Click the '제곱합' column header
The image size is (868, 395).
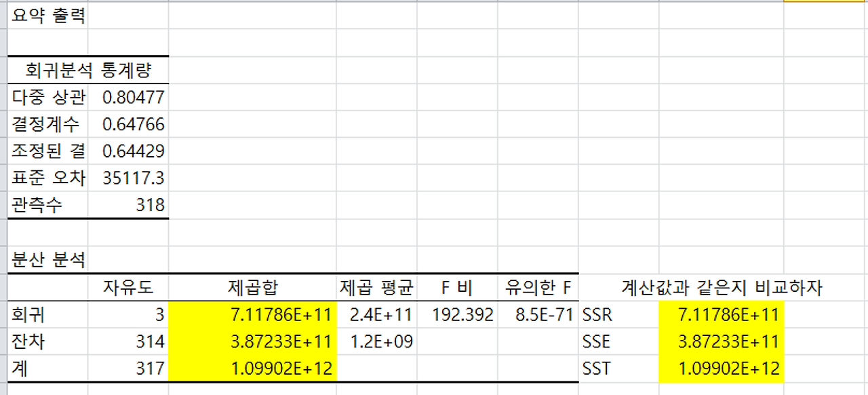[x=252, y=288]
